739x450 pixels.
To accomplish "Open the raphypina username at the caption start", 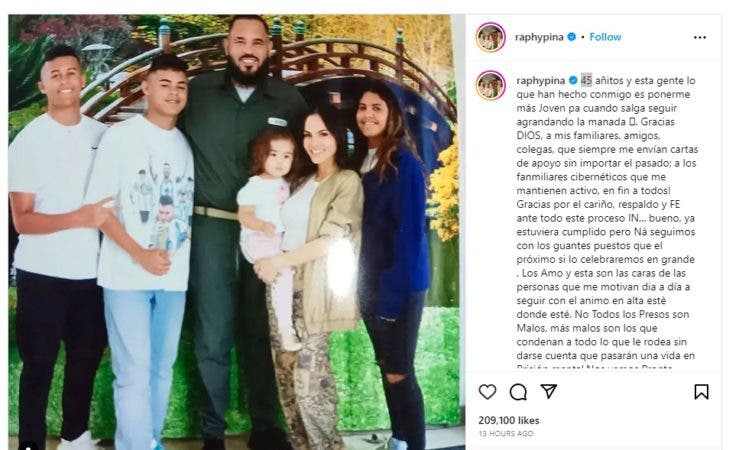I will (541, 81).
